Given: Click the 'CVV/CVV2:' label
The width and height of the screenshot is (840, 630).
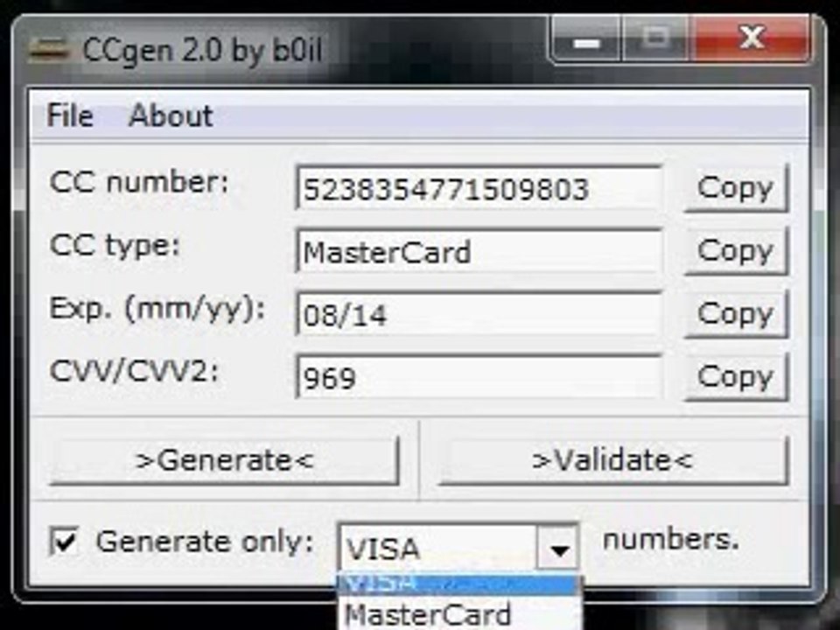Looking at the screenshot, I should pos(135,371).
